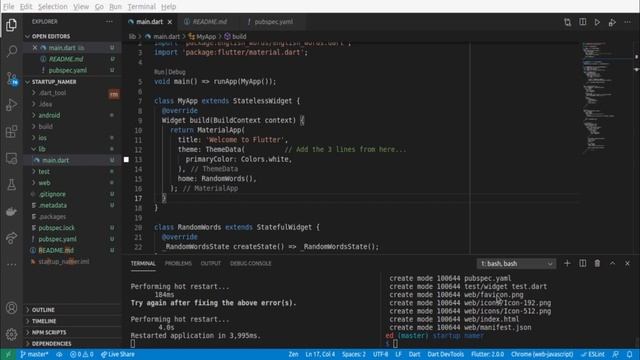Add a new terminal with plus icon
The width and height of the screenshot is (640, 360).
point(567,264)
